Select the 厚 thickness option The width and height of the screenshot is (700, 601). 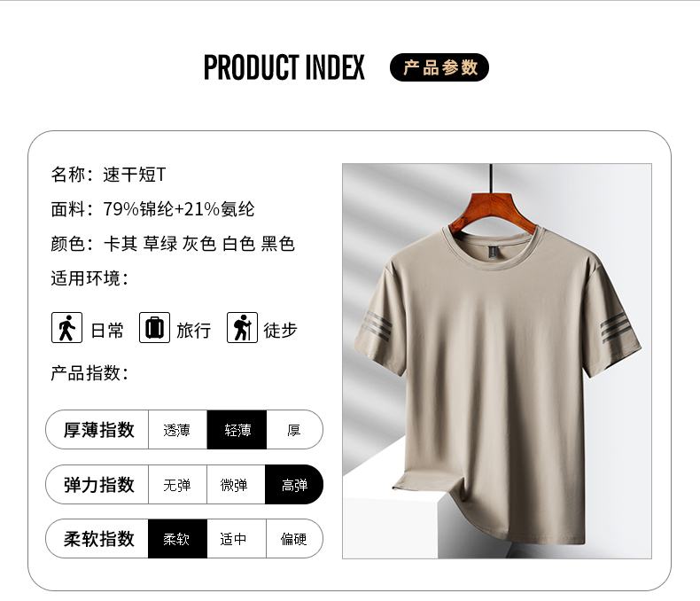click(x=294, y=430)
